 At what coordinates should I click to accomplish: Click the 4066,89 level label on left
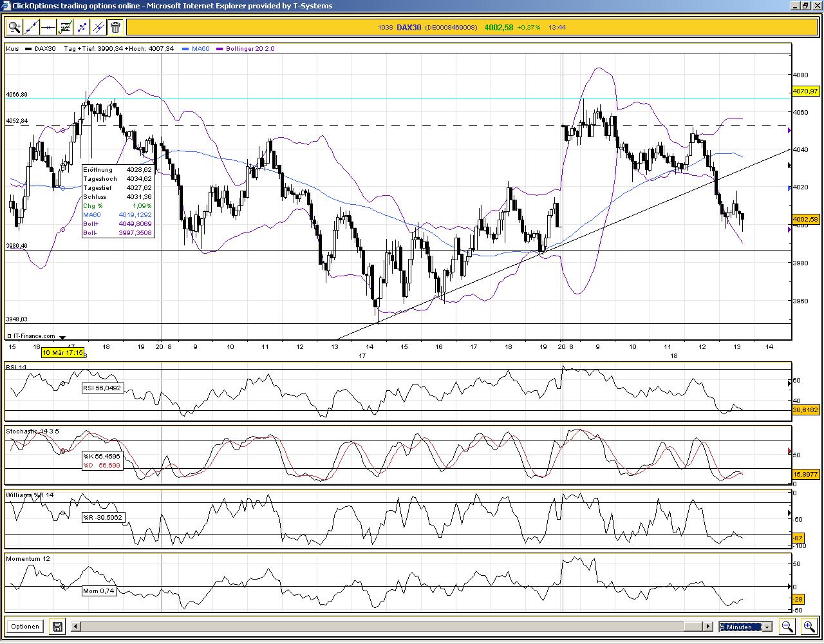[17, 95]
